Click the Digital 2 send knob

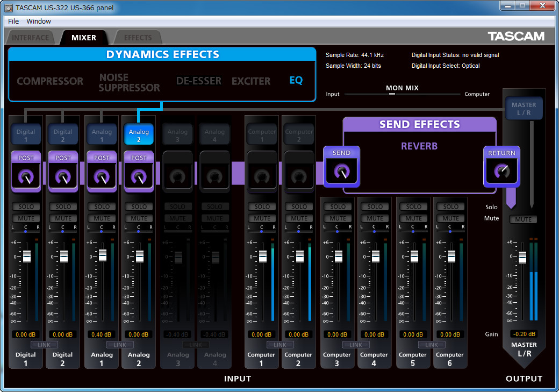63,176
